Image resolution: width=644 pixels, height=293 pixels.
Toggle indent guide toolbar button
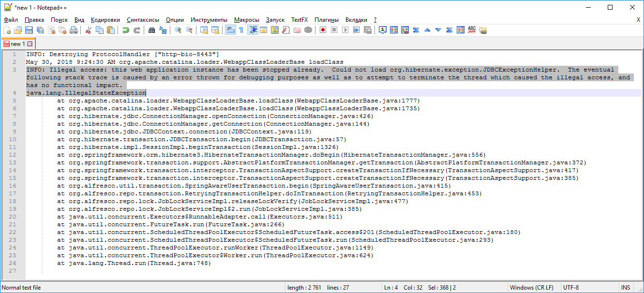[x=253, y=30]
